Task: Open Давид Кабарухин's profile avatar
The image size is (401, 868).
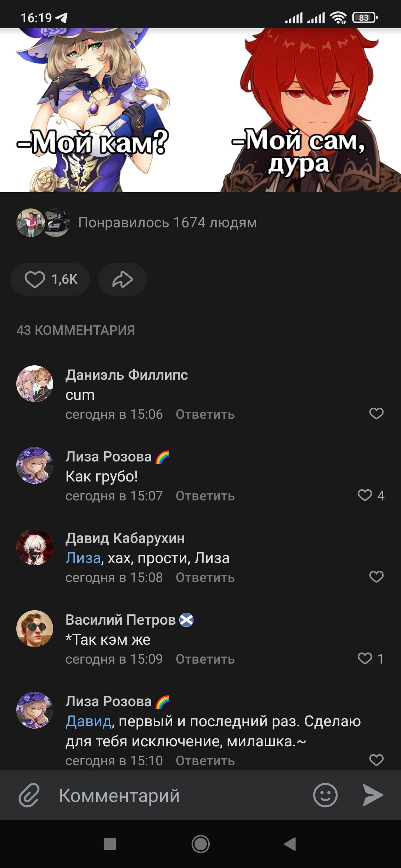Action: pos(35,547)
